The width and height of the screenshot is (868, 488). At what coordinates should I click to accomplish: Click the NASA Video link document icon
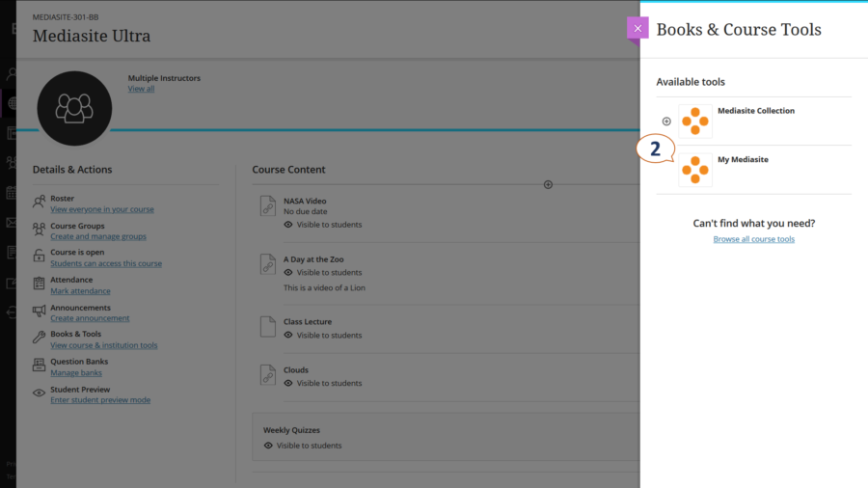[268, 205]
